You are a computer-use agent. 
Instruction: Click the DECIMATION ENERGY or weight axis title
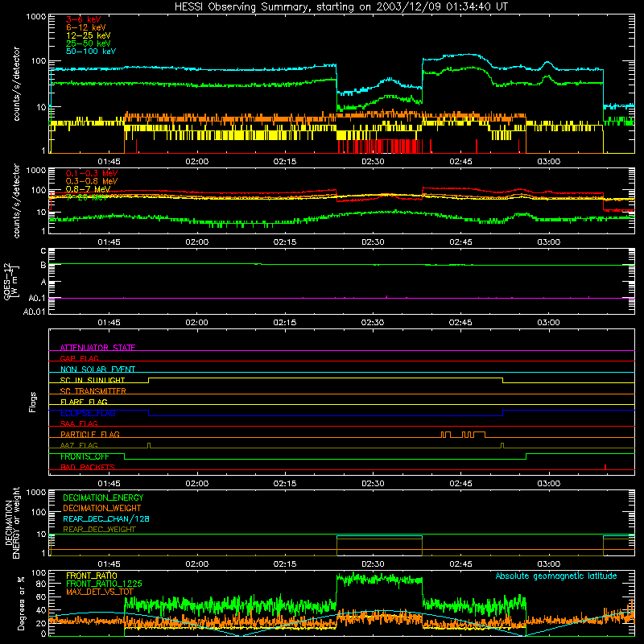click(x=12, y=523)
